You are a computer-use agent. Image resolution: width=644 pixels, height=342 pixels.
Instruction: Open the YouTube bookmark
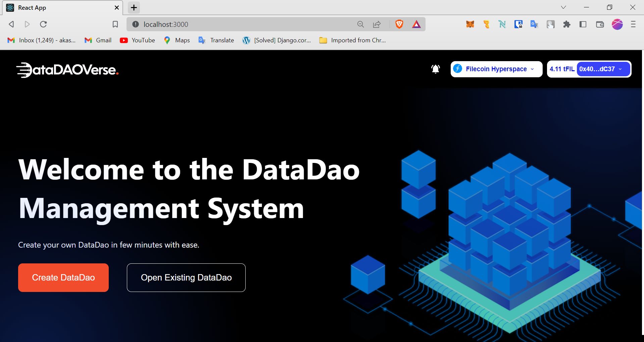[x=138, y=40]
